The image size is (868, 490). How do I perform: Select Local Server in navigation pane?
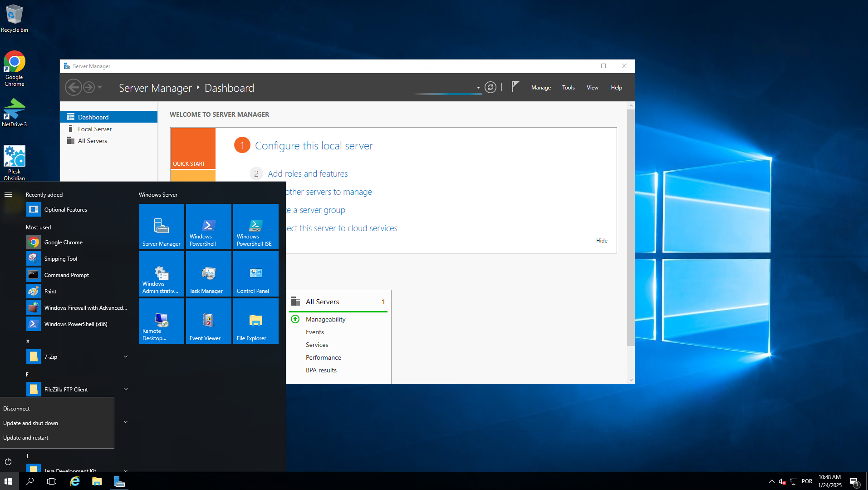click(109, 129)
